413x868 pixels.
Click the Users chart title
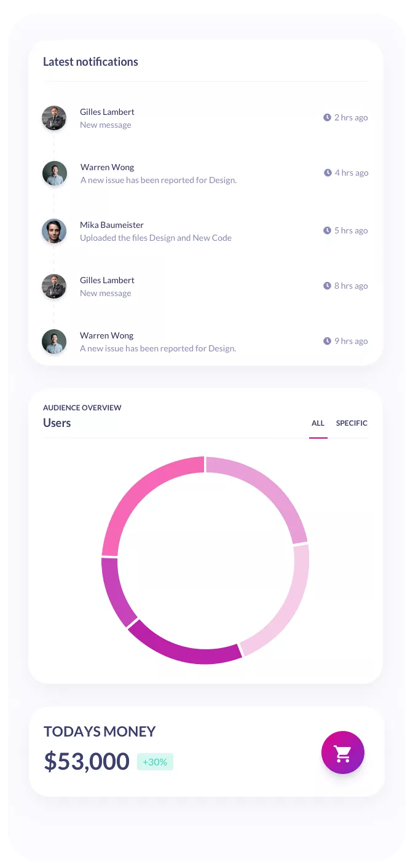57,423
